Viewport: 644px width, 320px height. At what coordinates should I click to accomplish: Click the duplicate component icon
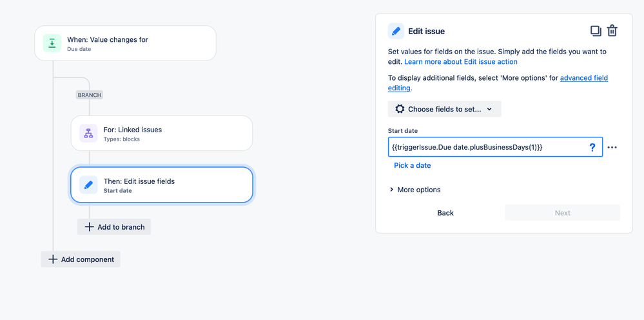[x=596, y=31]
